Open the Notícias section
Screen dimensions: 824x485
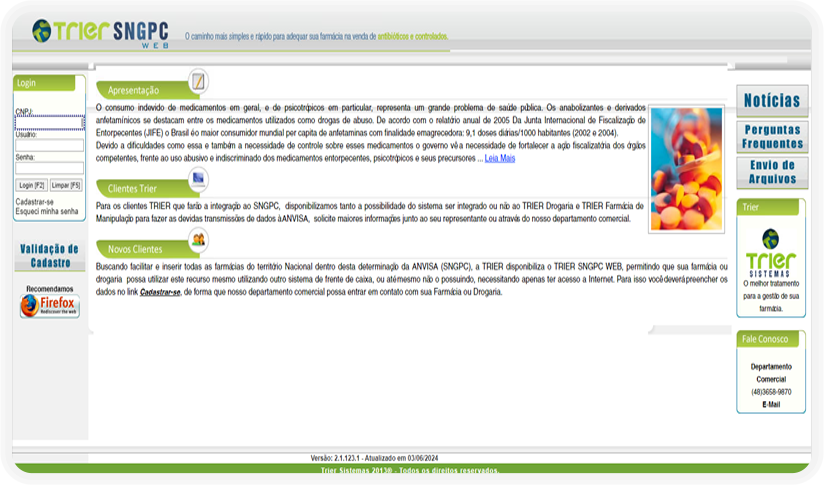[772, 100]
